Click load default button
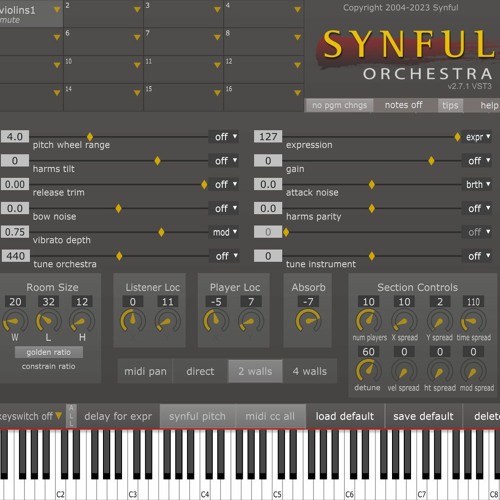The width and height of the screenshot is (500, 500). click(345, 416)
